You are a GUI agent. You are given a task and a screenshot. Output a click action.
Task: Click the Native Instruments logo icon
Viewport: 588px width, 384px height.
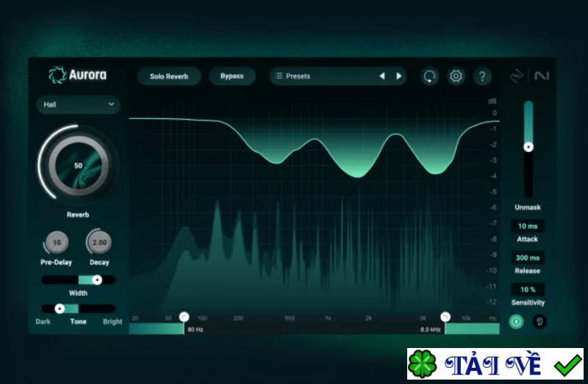(x=542, y=76)
